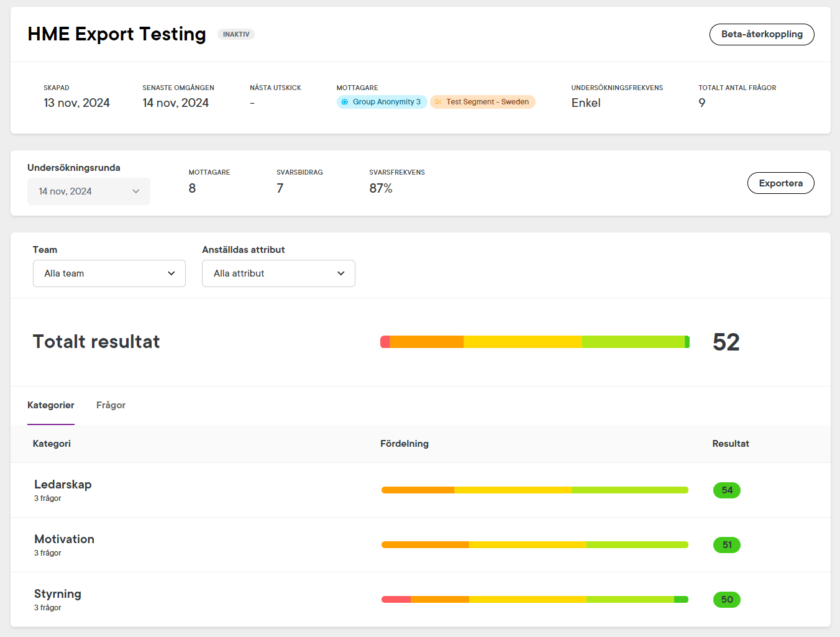840x637 pixels.
Task: Open the Undersökningsrunda date dropdown
Action: tap(88, 191)
